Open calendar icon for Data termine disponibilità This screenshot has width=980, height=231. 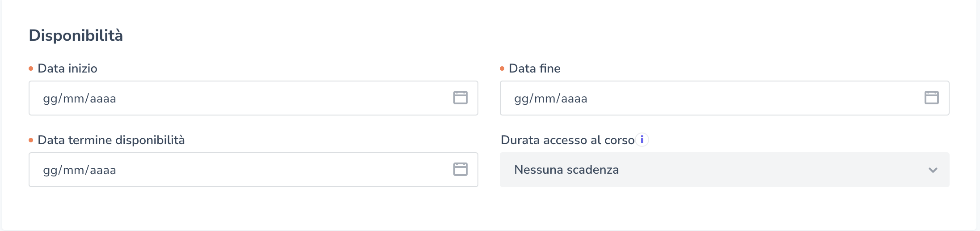coord(460,169)
